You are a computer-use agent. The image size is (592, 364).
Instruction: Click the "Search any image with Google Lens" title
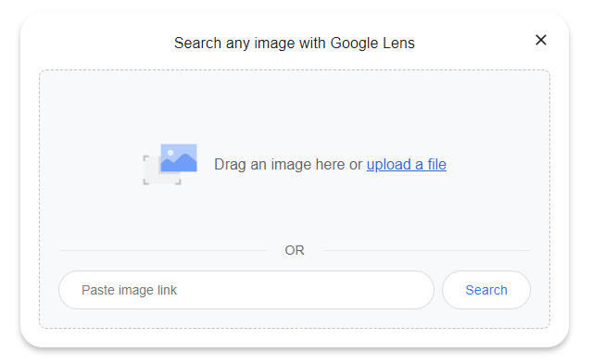(x=295, y=43)
